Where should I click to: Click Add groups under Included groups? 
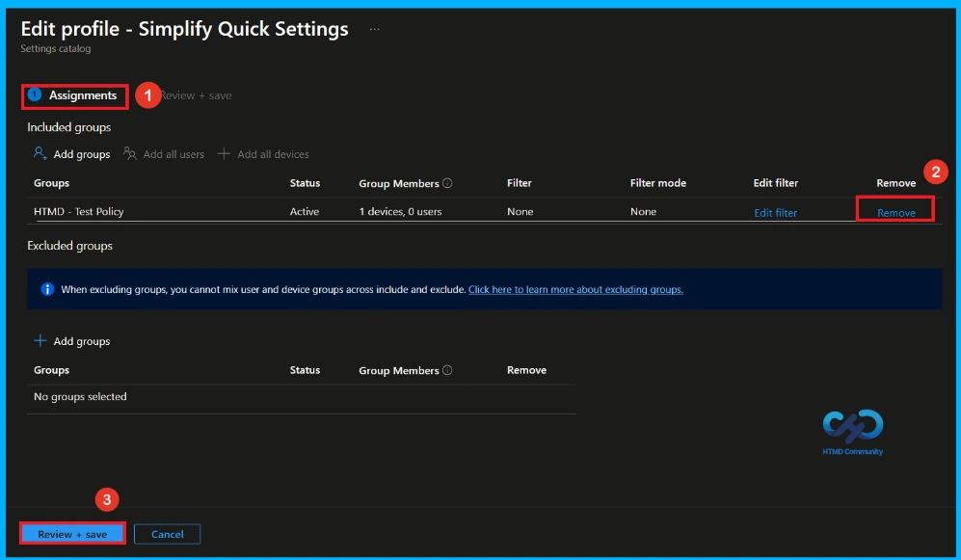pos(71,154)
